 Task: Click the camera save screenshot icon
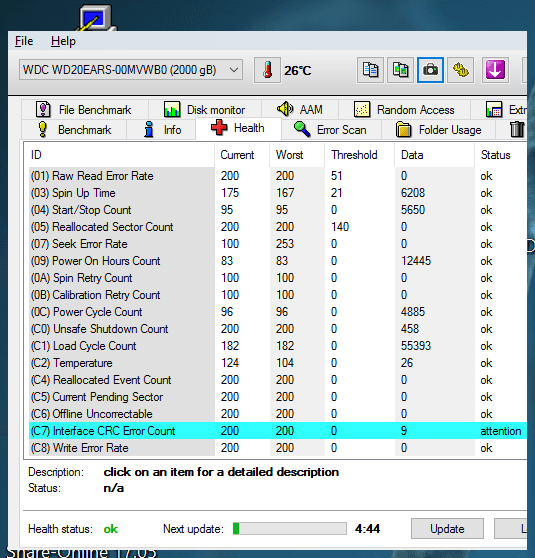point(430,70)
